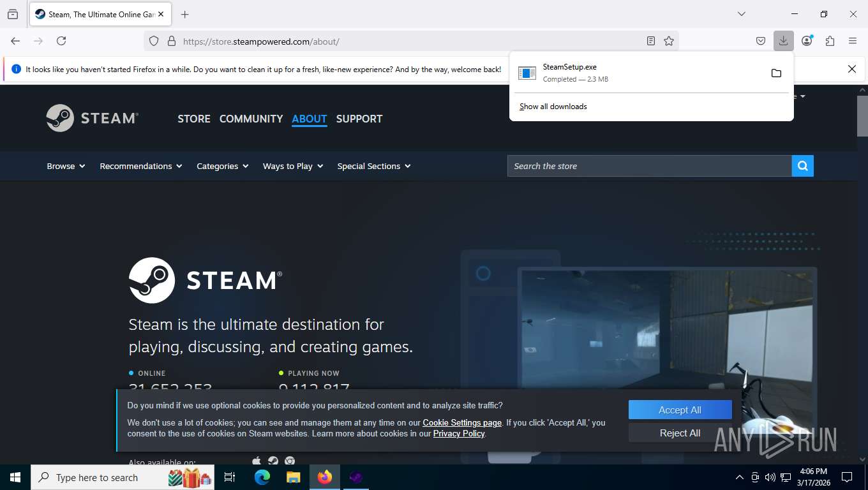The height and width of the screenshot is (490, 868).
Task: Select the ABOUT menu item
Action: [310, 119]
